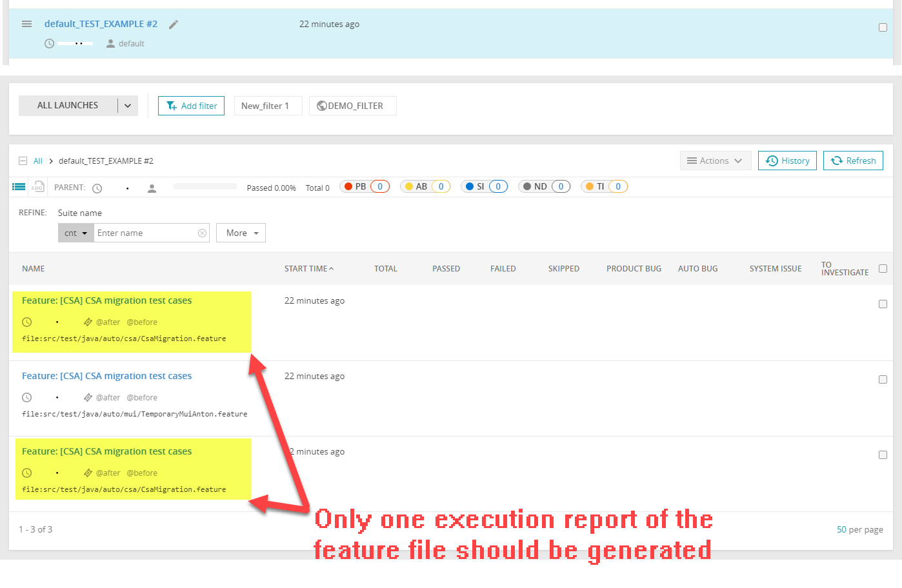Click the Add filter button
The image size is (902, 588).
click(191, 105)
